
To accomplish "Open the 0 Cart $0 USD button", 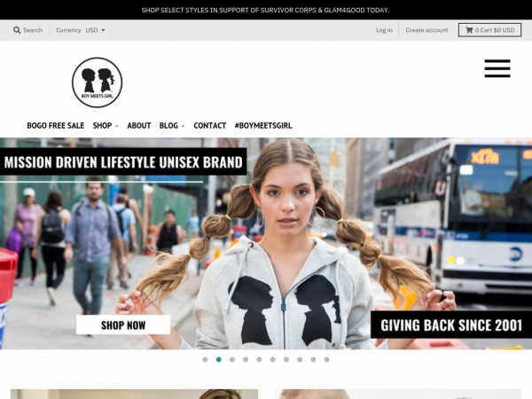I will (x=489, y=30).
